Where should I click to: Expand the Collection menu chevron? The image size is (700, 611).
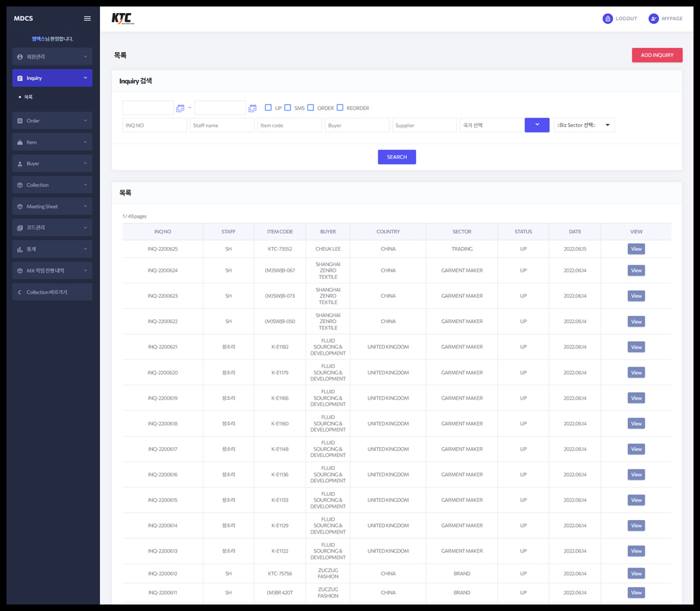point(85,185)
